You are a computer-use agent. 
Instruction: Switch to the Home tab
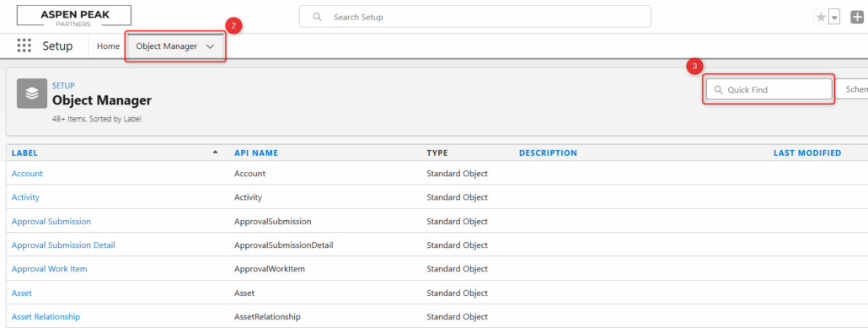click(x=108, y=46)
